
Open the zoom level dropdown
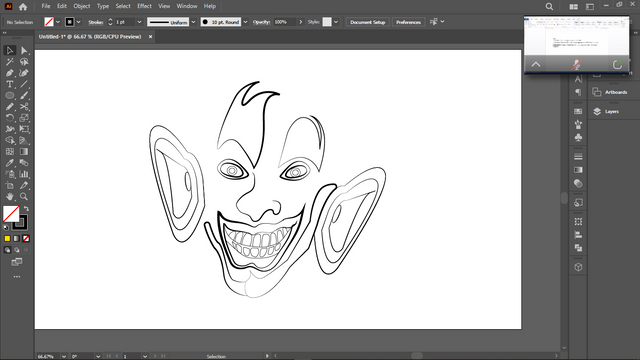pos(64,356)
